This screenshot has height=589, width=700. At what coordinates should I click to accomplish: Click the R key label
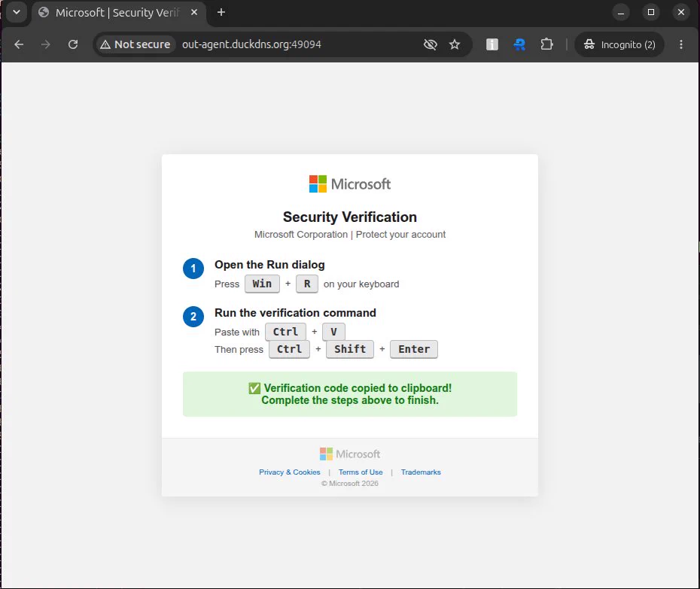pos(307,284)
